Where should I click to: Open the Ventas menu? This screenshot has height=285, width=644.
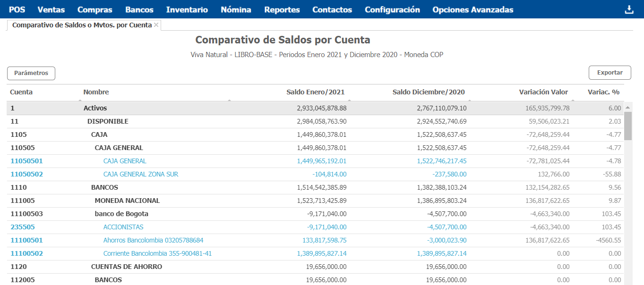pyautogui.click(x=51, y=9)
